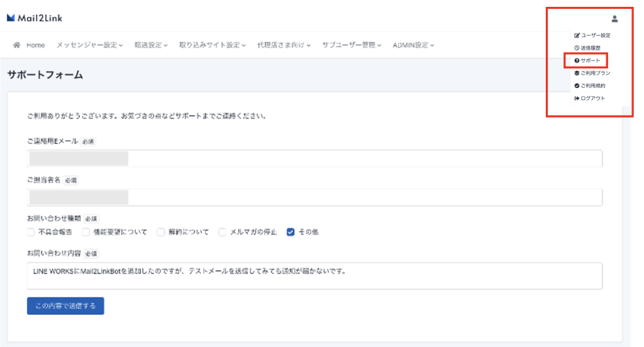This screenshot has width=644, height=347.
Task: Click the ユーザー設定 edit icon
Action: (577, 36)
